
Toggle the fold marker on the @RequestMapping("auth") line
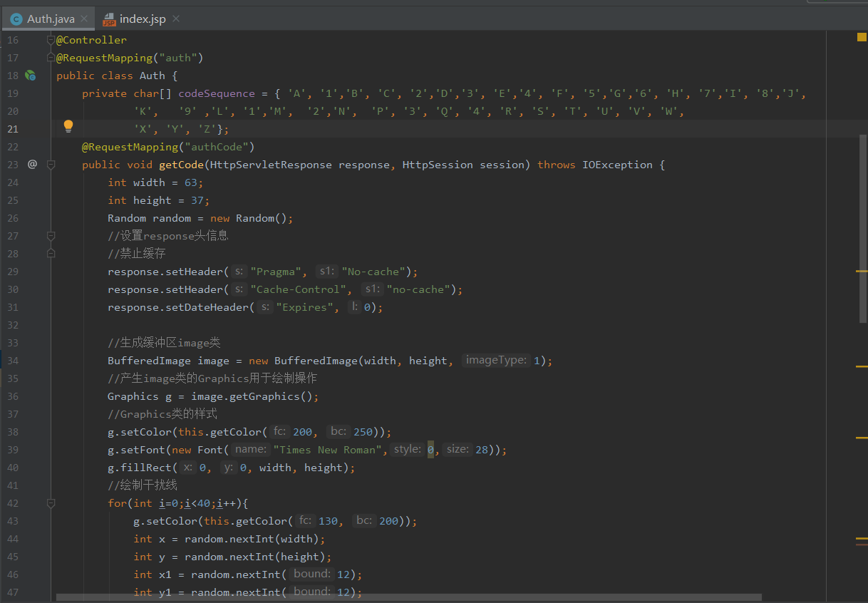pos(51,58)
